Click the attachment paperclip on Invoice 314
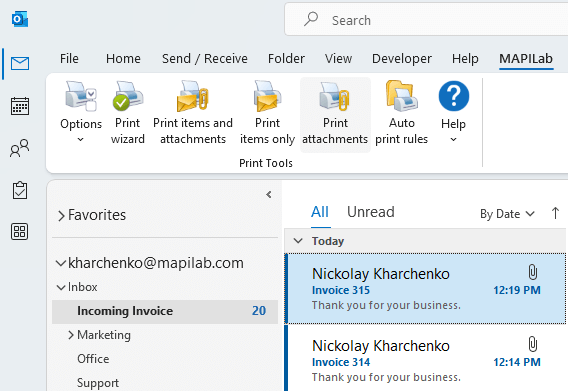This screenshot has height=392, width=568. click(532, 344)
